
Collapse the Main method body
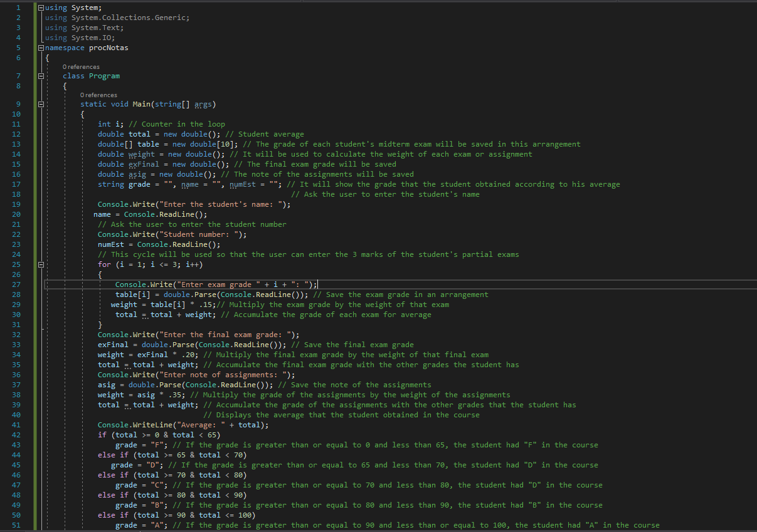(x=41, y=104)
